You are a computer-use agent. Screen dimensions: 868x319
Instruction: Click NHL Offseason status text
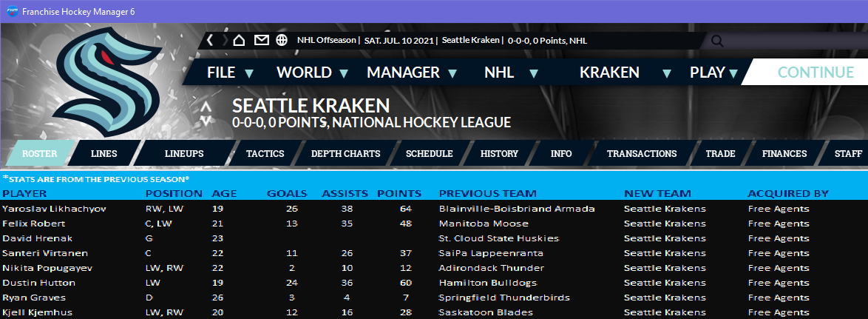(327, 41)
